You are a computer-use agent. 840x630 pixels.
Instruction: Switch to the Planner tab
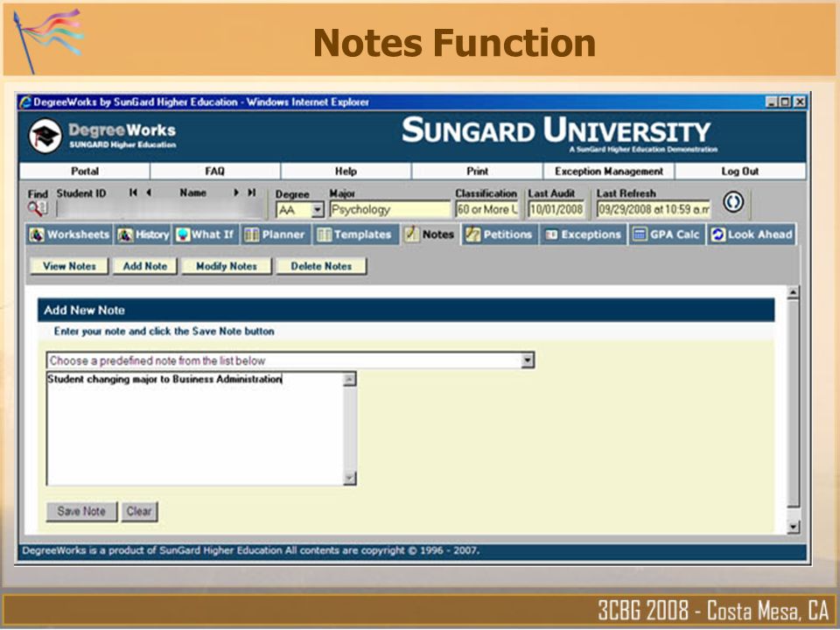276,234
